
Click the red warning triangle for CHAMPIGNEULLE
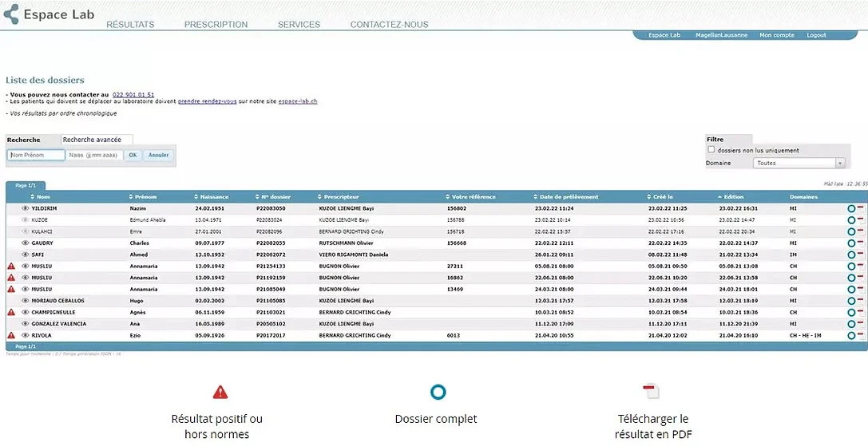(x=11, y=313)
